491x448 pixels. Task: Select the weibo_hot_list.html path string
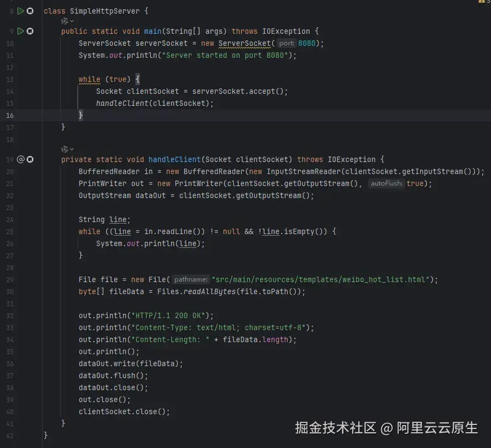[319, 279]
